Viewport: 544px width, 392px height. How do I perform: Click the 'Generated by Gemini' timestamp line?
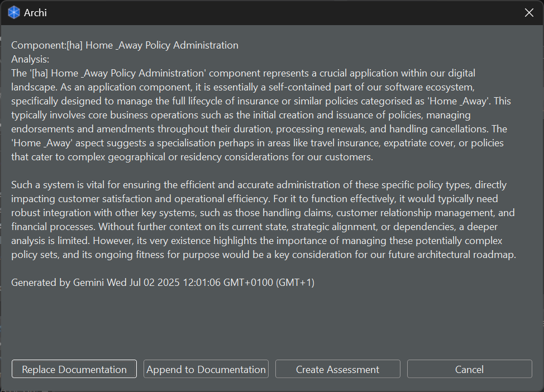pos(163,283)
